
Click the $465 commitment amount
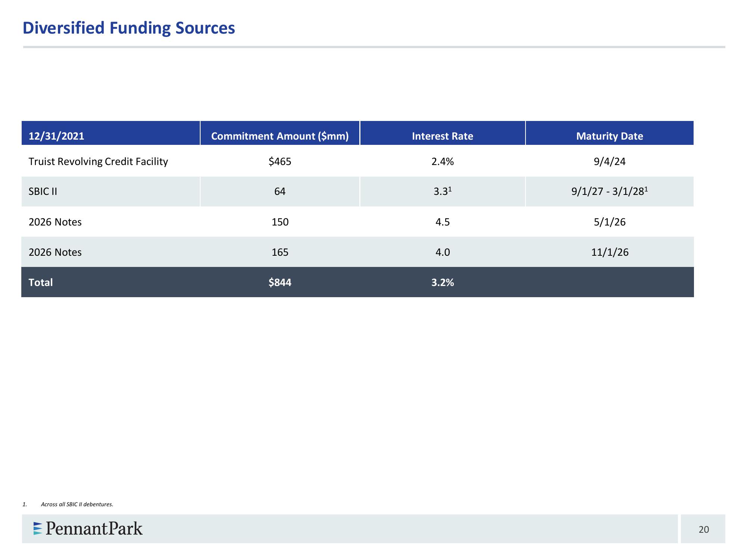(x=280, y=162)
